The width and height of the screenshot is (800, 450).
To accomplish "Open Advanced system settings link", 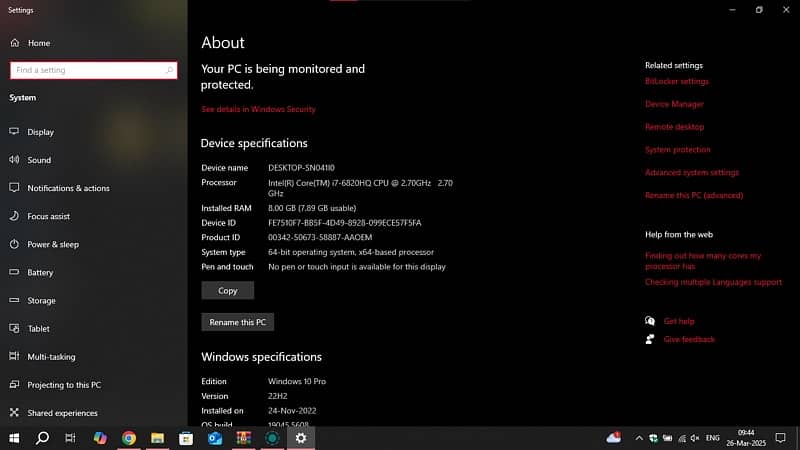I will [x=692, y=172].
